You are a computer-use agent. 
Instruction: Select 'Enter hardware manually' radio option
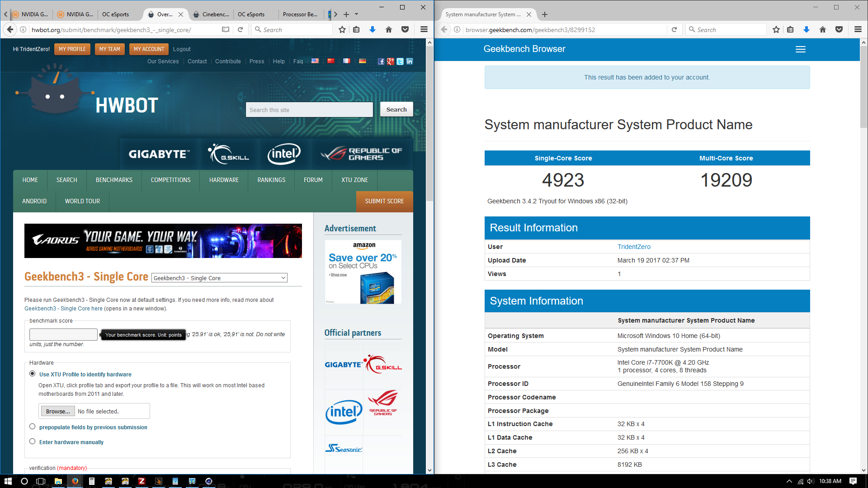(x=32, y=441)
